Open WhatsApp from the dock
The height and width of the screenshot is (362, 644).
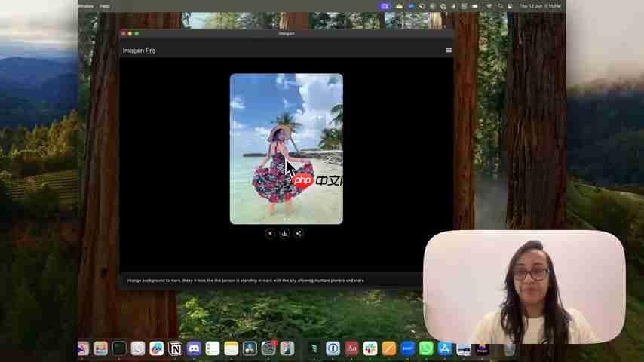pyautogui.click(x=426, y=349)
